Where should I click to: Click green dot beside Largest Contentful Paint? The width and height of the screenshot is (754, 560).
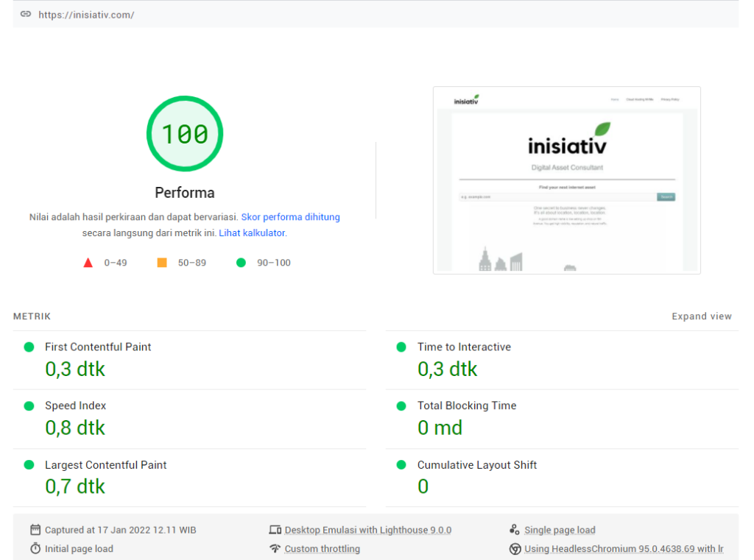click(x=29, y=465)
